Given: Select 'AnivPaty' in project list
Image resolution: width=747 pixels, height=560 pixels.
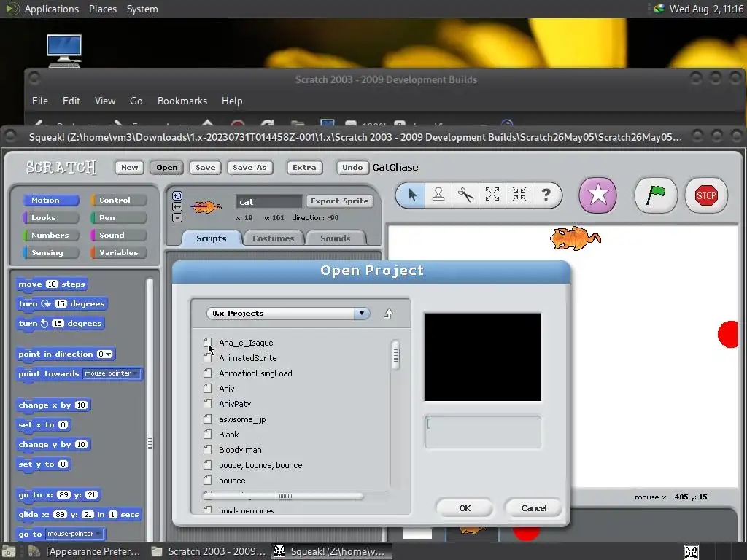Looking at the screenshot, I should pos(235,404).
